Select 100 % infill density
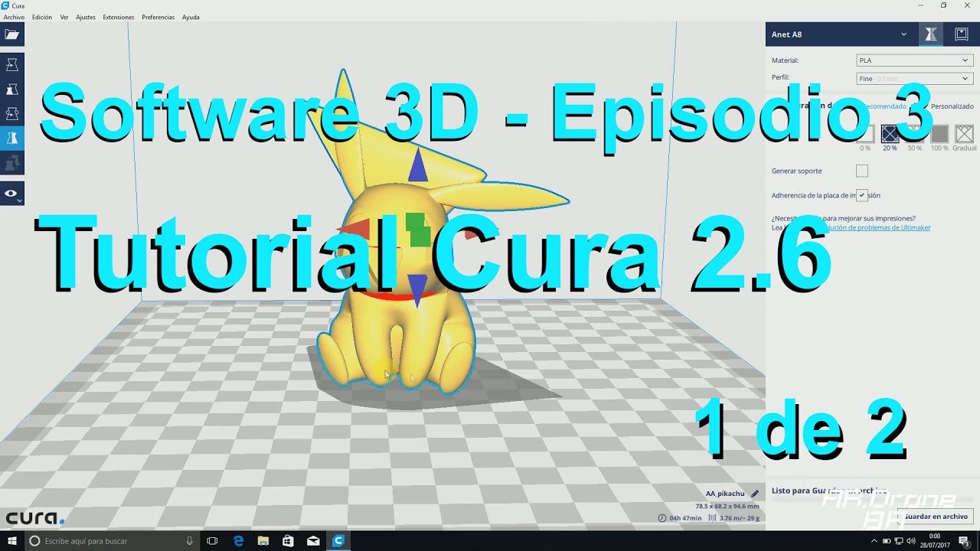The image size is (980, 551). 939,135
